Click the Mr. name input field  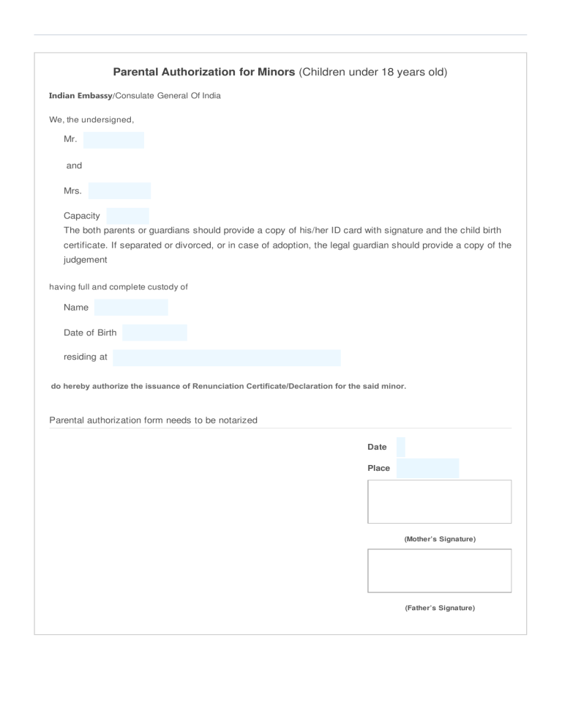(x=113, y=140)
